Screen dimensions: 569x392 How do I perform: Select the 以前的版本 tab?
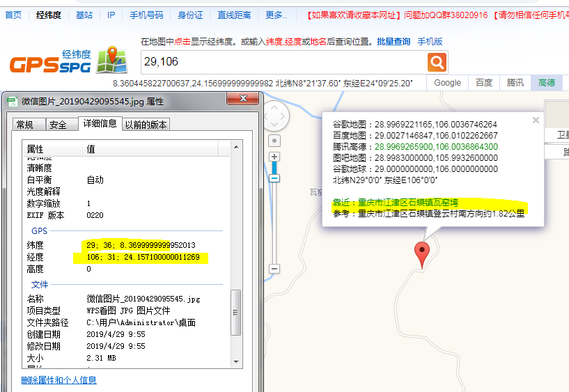(146, 125)
